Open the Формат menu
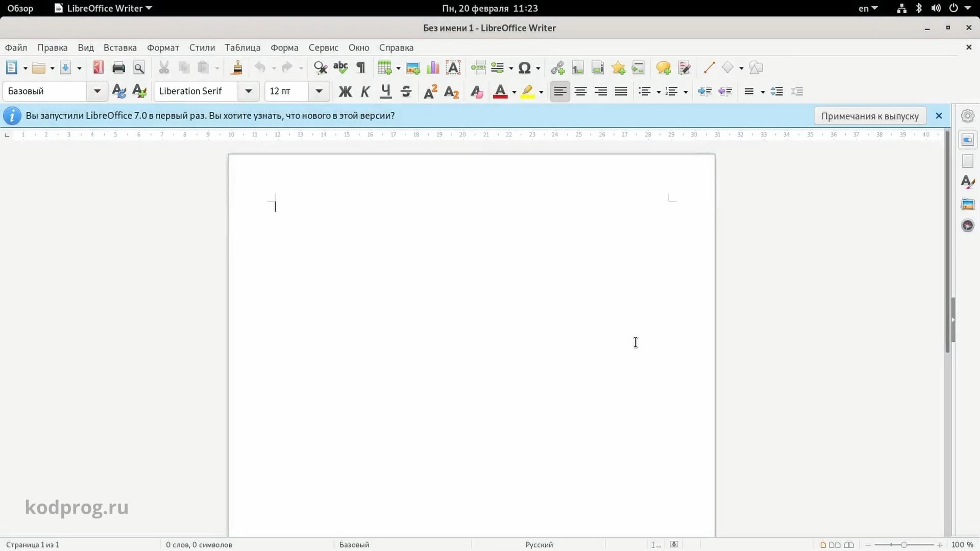 pyautogui.click(x=163, y=47)
